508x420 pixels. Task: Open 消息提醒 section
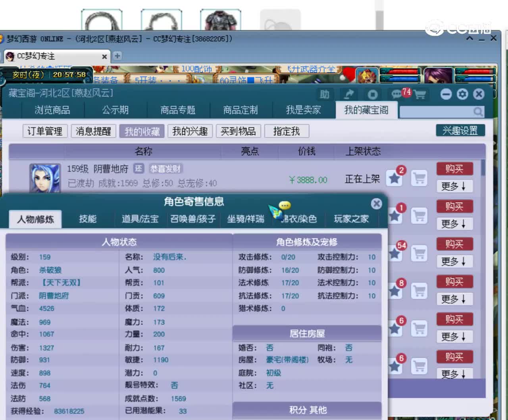[93, 131]
